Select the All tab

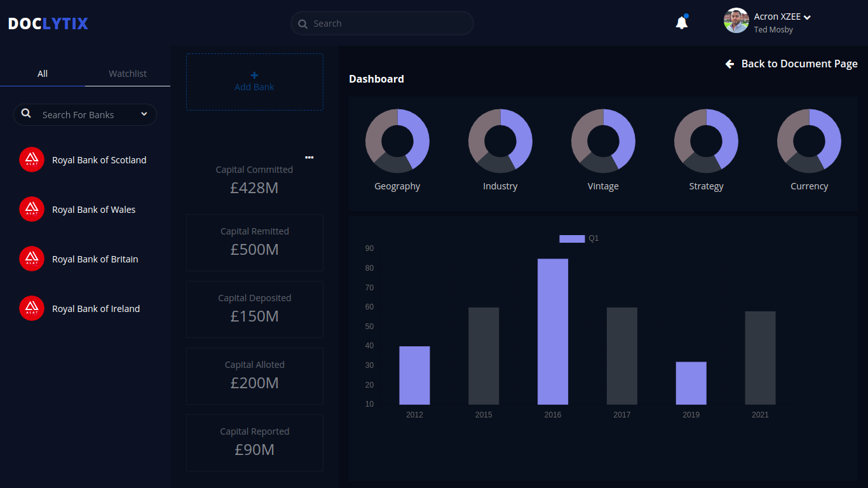[43, 74]
